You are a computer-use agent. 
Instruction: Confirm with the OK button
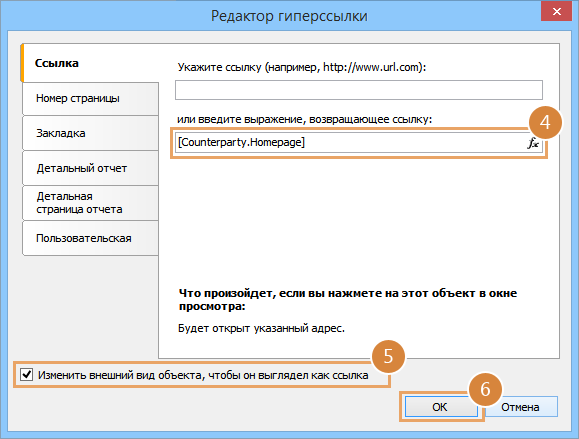coord(440,407)
